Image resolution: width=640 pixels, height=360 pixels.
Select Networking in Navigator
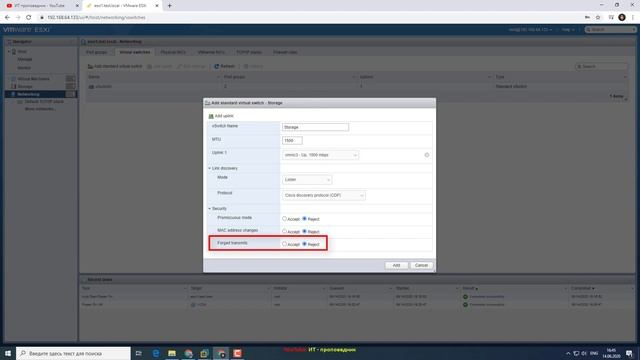click(x=40, y=94)
